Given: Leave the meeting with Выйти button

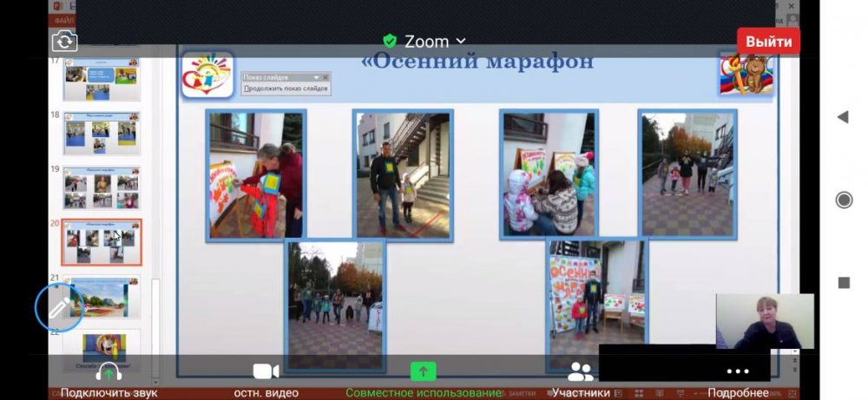Looking at the screenshot, I should 768,42.
